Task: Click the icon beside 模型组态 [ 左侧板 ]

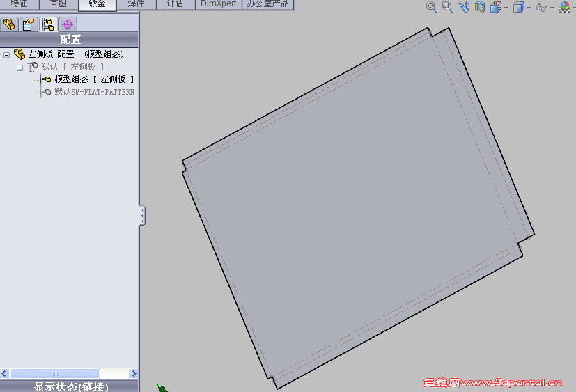Action: click(47, 79)
